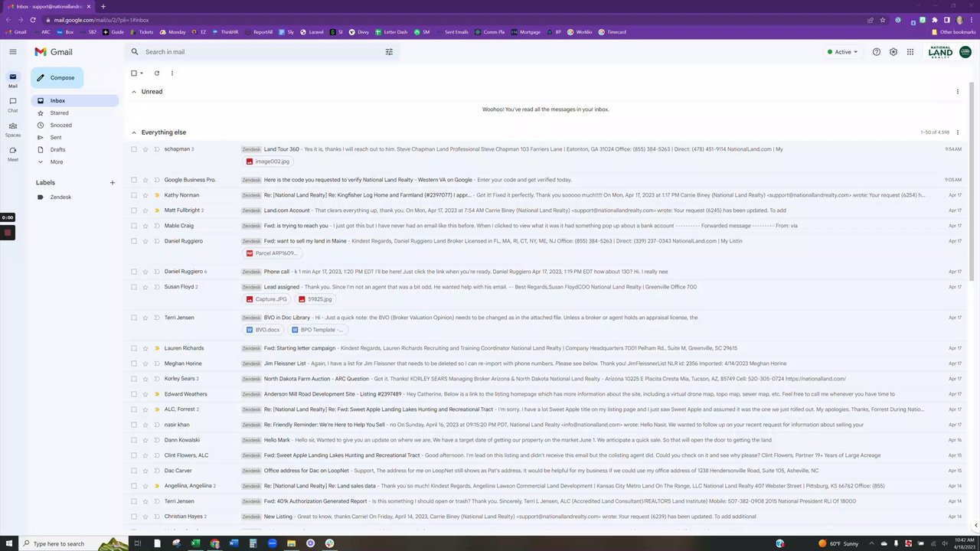The image size is (980, 551).
Task: Open Unread section options menu
Action: 957,92
